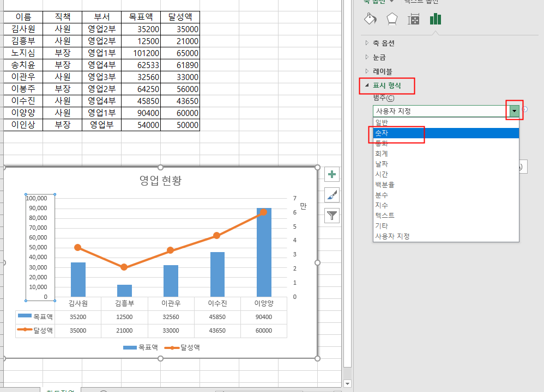Image resolution: width=544 pixels, height=392 pixels.
Task: Select 기타 from the category list
Action: tap(446, 225)
